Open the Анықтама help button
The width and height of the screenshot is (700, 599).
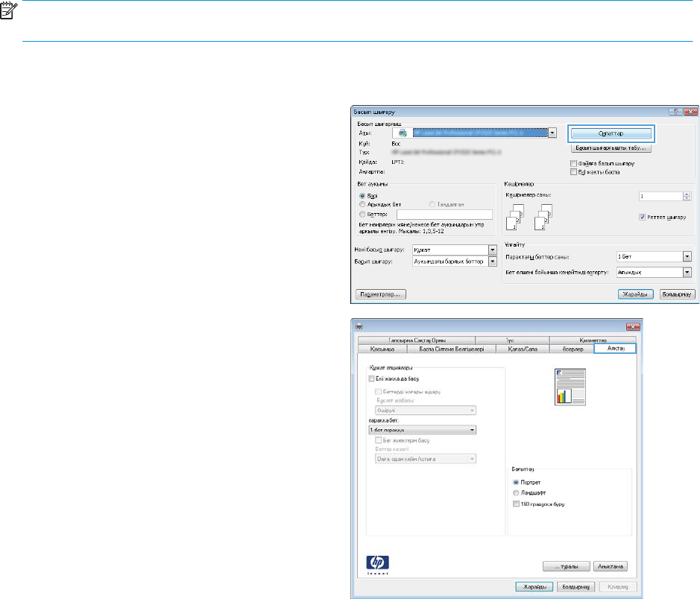[611, 566]
